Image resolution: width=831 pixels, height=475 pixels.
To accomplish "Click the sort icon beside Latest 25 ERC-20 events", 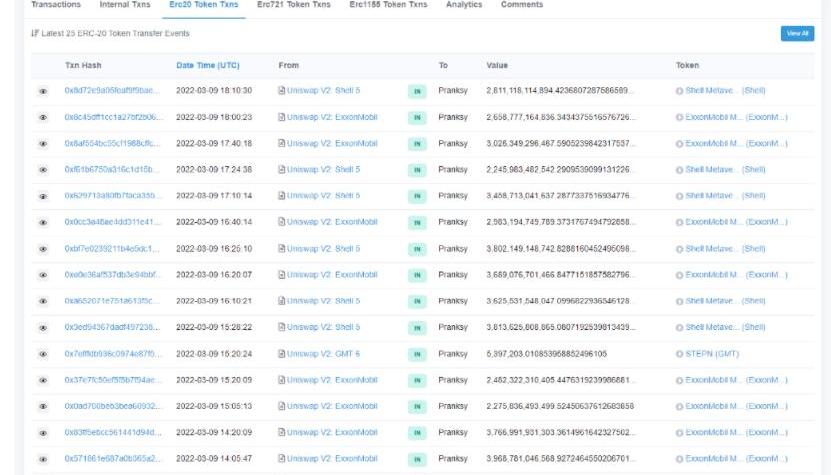I will (x=34, y=33).
